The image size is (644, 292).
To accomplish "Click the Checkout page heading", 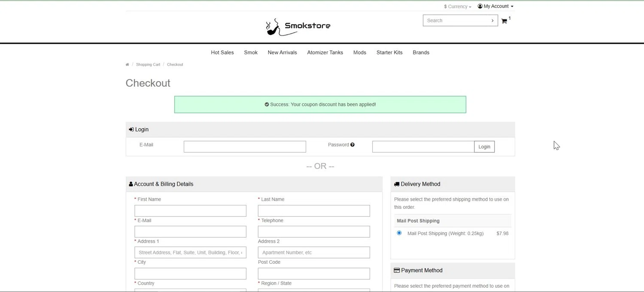I will (148, 83).
